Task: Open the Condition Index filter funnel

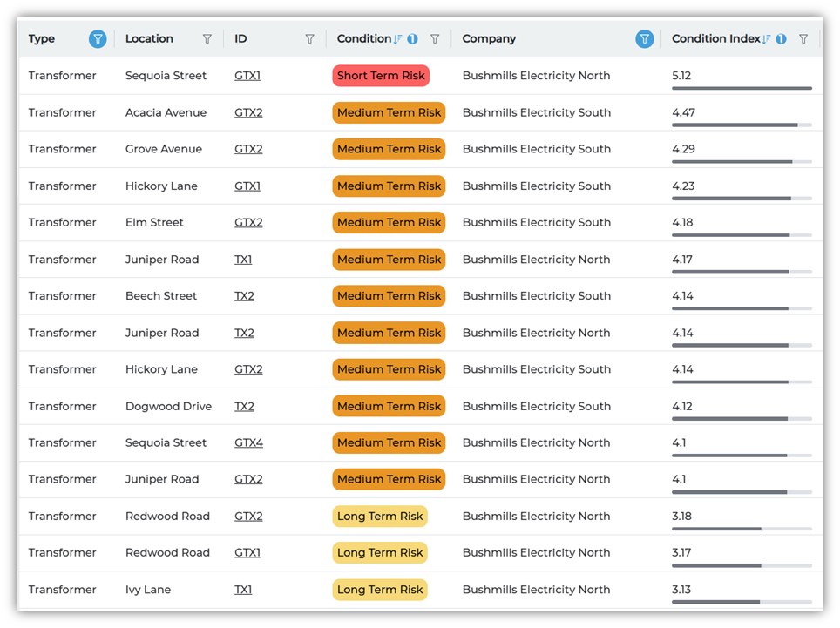Action: pyautogui.click(x=803, y=39)
